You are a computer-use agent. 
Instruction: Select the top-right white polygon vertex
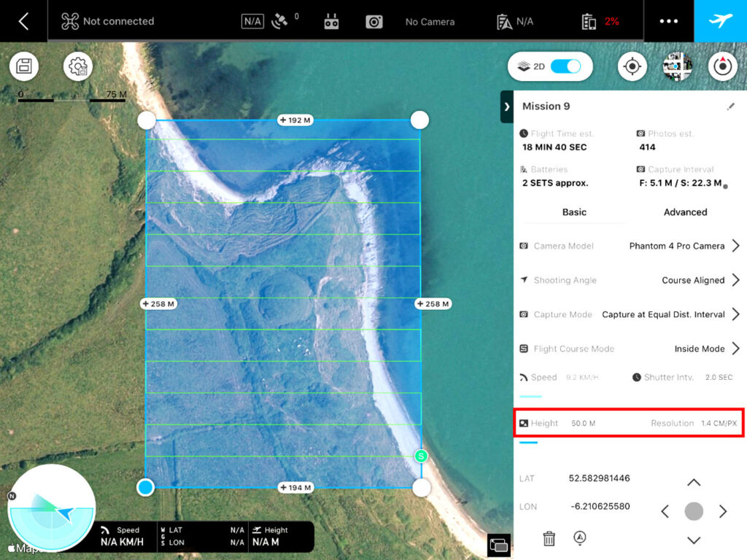419,120
